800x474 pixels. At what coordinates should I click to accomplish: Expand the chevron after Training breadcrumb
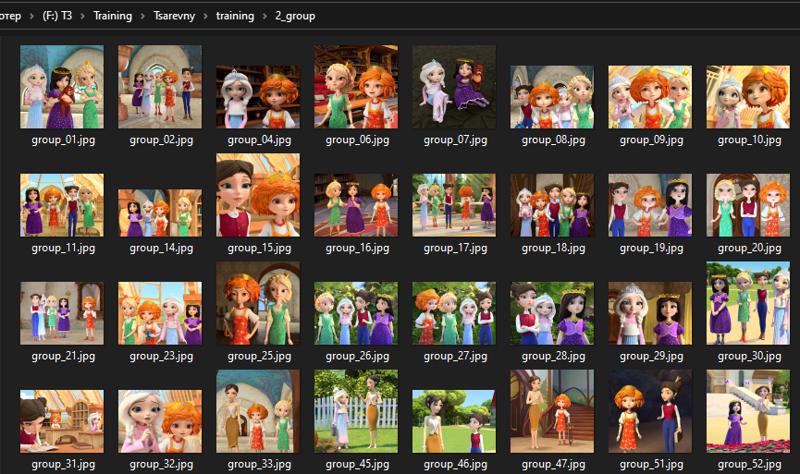[143, 16]
